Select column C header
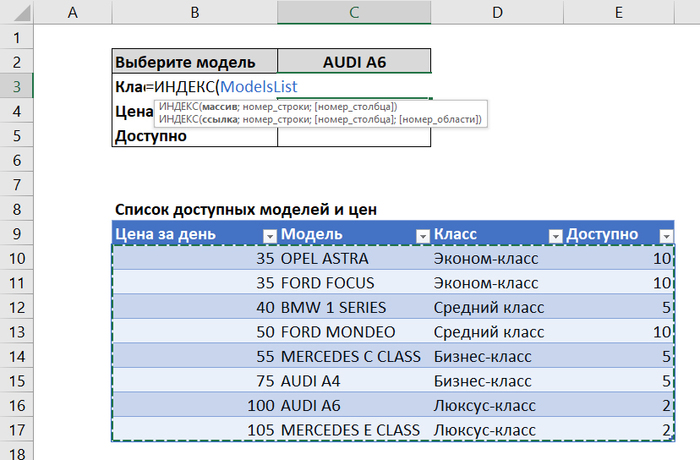This screenshot has width=700, height=460. tap(354, 12)
